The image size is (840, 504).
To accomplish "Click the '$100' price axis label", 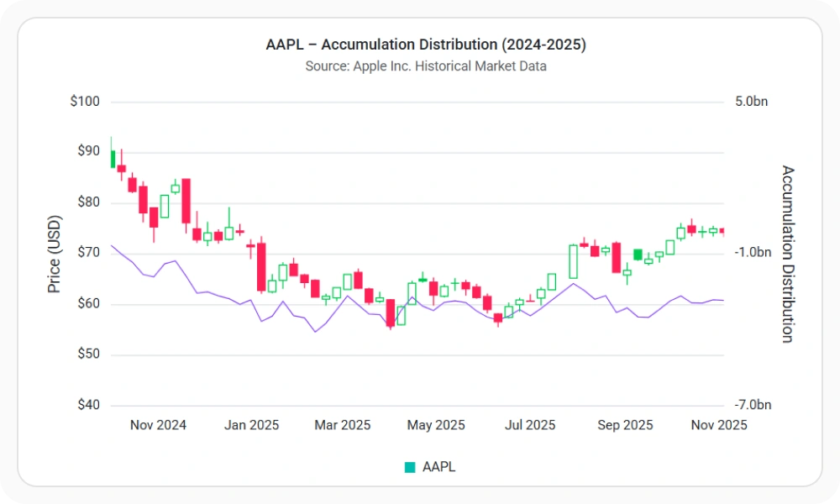I will tap(85, 102).
